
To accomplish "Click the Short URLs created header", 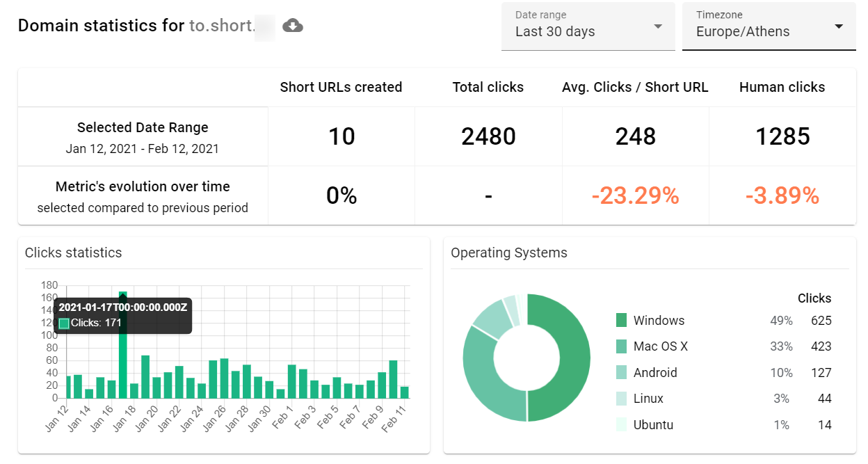I will point(341,87).
